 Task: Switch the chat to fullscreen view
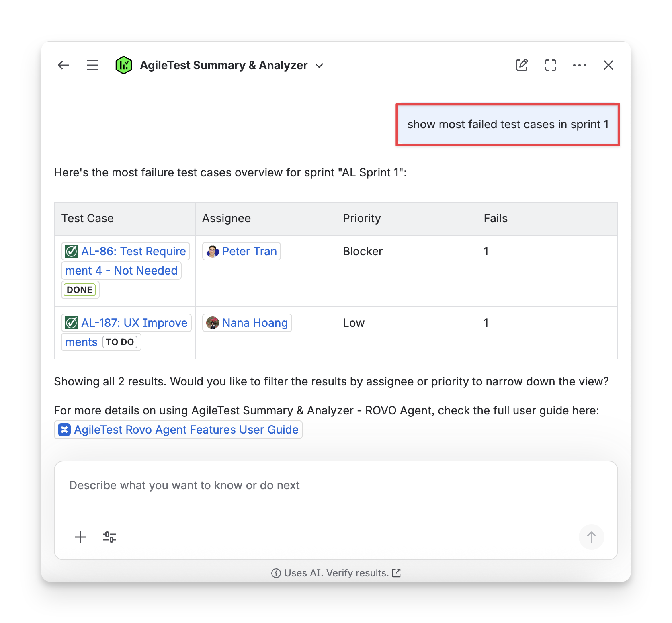(551, 65)
